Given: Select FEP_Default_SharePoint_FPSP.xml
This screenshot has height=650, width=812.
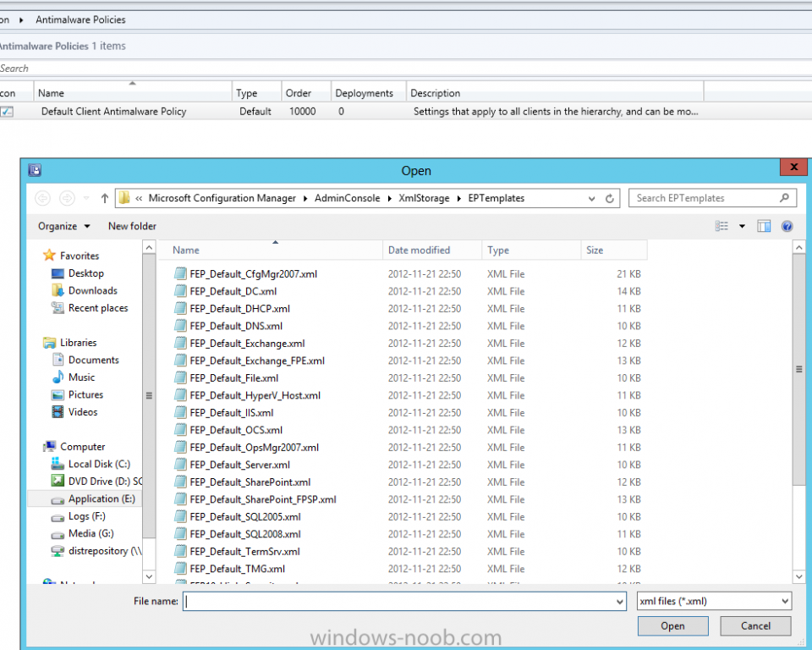Looking at the screenshot, I should (262, 499).
